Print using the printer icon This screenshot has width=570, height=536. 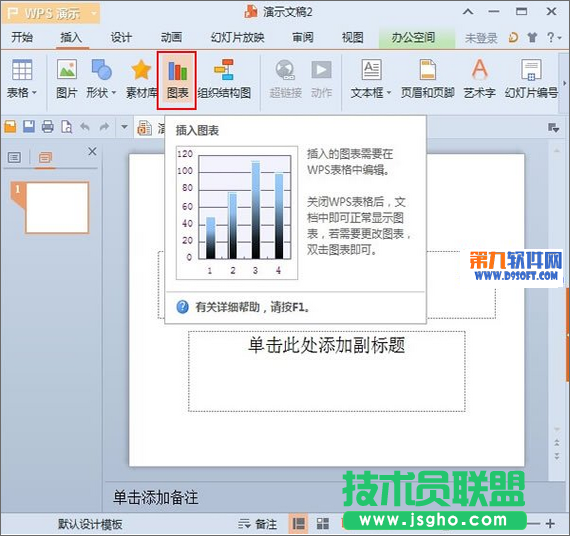(x=48, y=127)
